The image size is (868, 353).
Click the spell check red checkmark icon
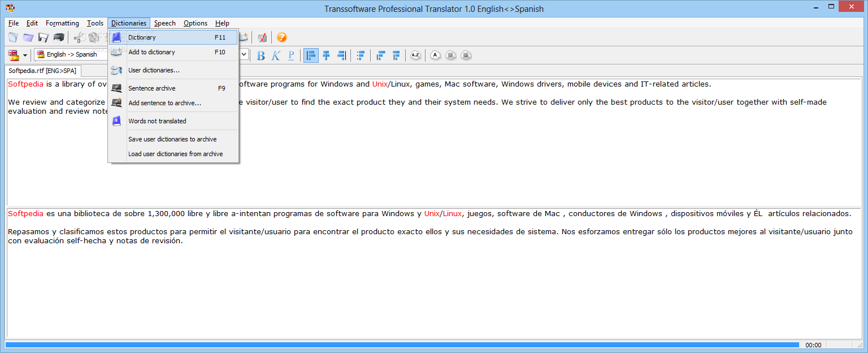[x=262, y=37]
